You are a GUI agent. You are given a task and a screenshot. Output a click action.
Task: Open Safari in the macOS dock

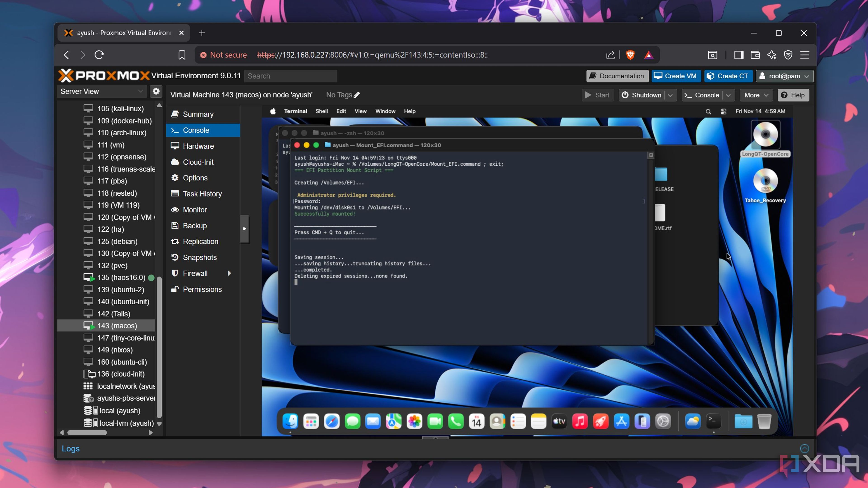coord(332,421)
